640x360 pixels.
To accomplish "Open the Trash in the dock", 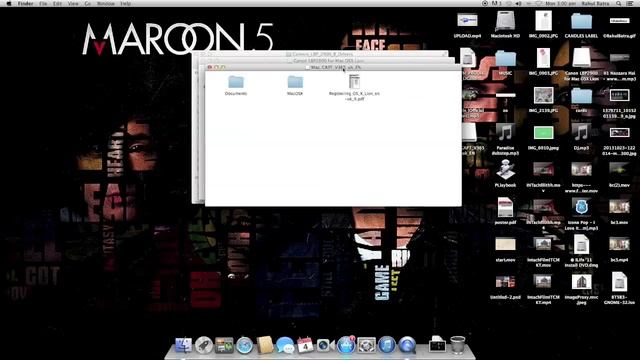I will [x=458, y=345].
